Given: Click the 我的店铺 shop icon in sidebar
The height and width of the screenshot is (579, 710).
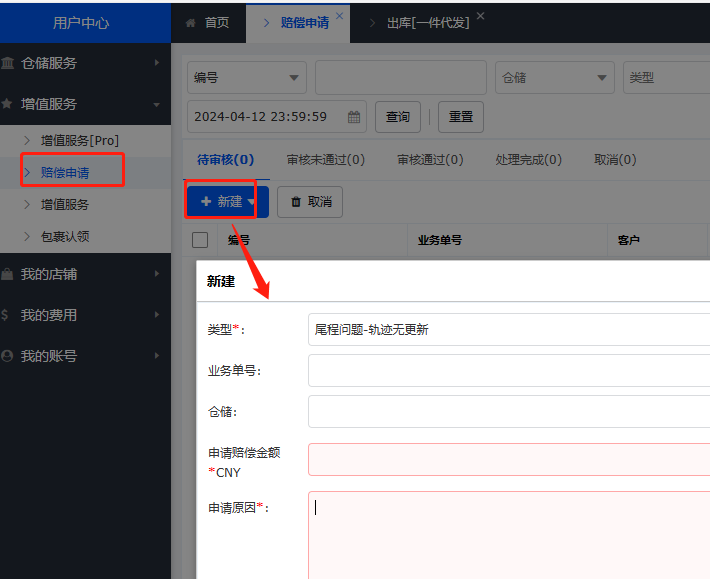Looking at the screenshot, I should [8, 274].
